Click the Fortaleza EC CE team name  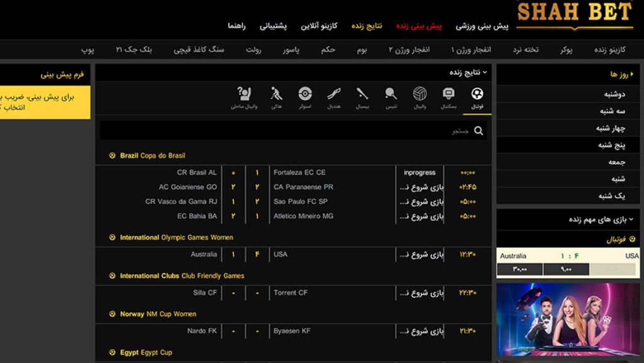click(x=299, y=172)
